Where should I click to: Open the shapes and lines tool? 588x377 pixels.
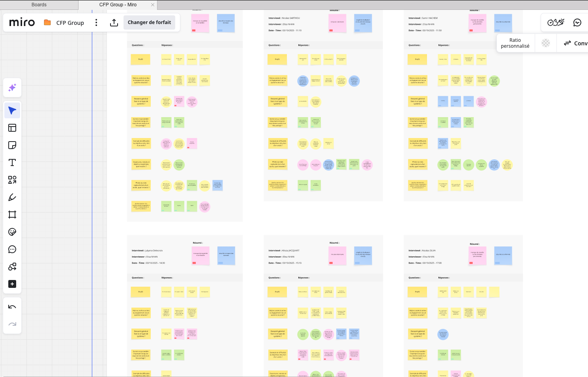coord(12,180)
